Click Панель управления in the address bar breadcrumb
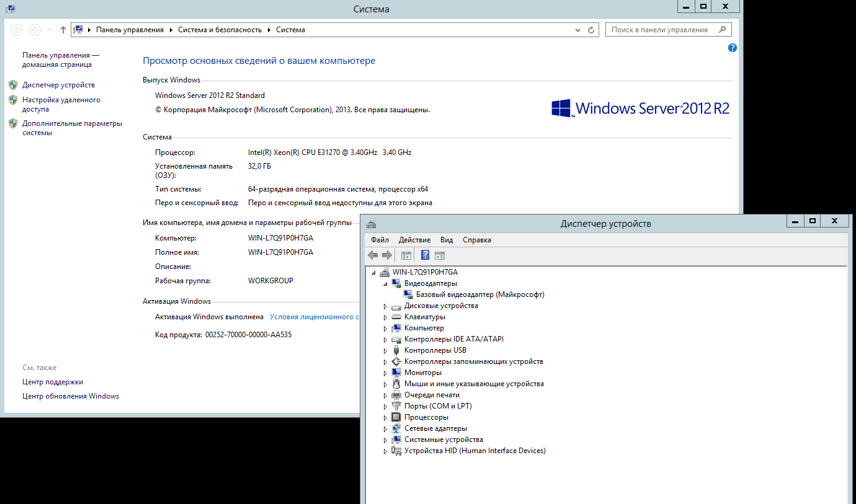This screenshot has width=856, height=504. [130, 30]
